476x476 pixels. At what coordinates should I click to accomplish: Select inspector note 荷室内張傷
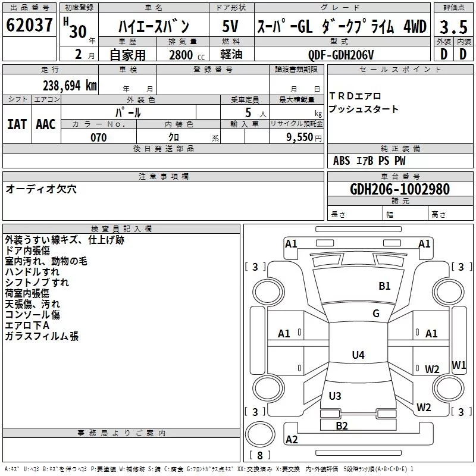pyautogui.click(x=27, y=293)
